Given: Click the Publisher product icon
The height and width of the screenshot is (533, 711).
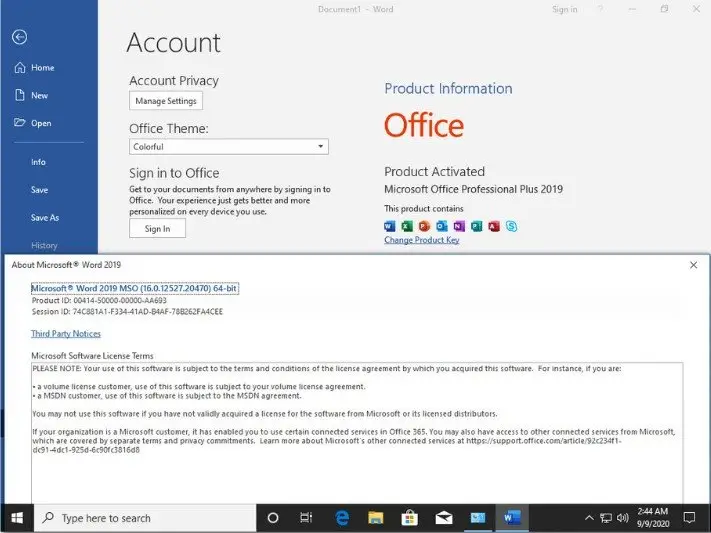Looking at the screenshot, I should [x=476, y=226].
